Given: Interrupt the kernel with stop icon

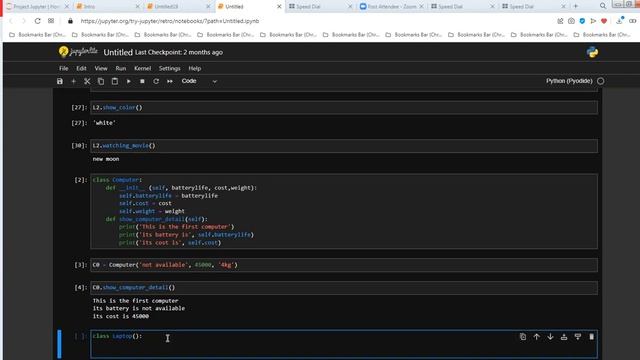Looking at the screenshot, I should [142, 81].
